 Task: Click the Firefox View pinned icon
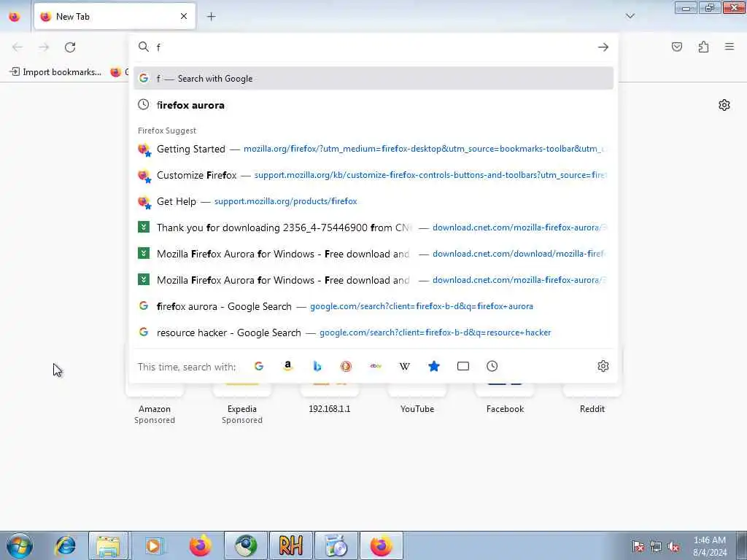coord(15,17)
